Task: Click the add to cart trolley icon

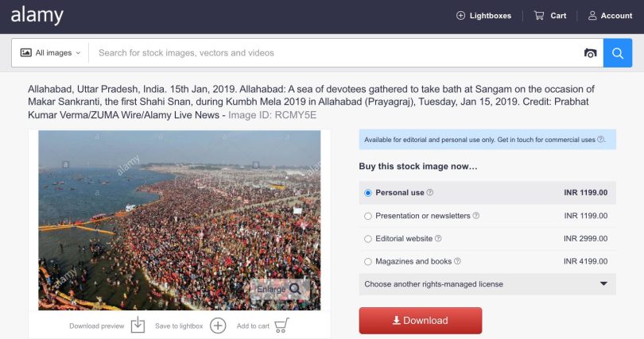Action: [281, 326]
